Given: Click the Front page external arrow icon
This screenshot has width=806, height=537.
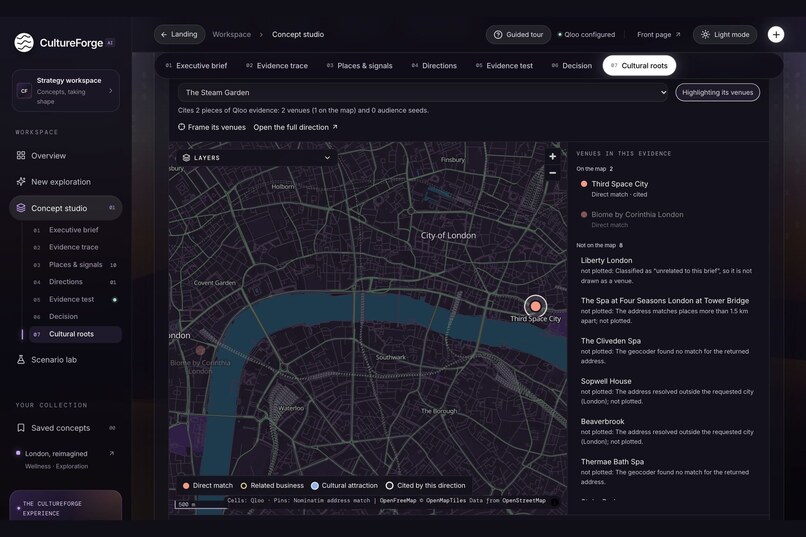Looking at the screenshot, I should tap(678, 34).
